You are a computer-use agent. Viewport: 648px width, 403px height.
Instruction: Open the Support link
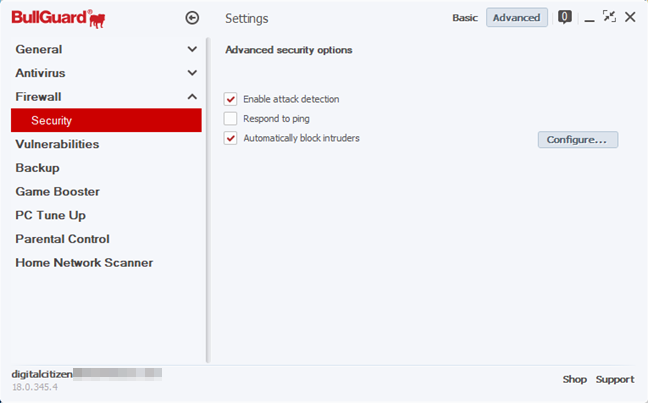click(615, 379)
